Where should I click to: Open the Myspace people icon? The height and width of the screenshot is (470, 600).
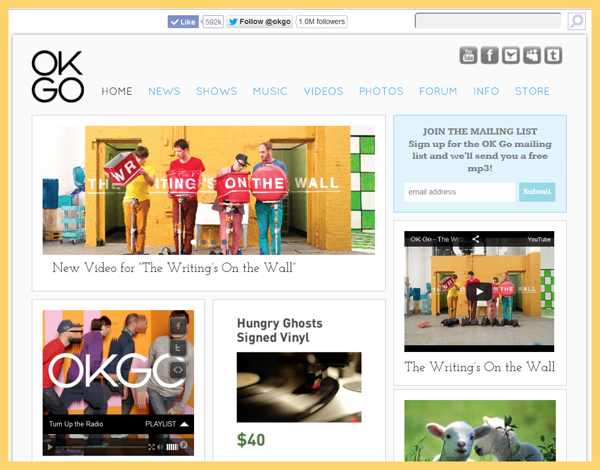(532, 55)
